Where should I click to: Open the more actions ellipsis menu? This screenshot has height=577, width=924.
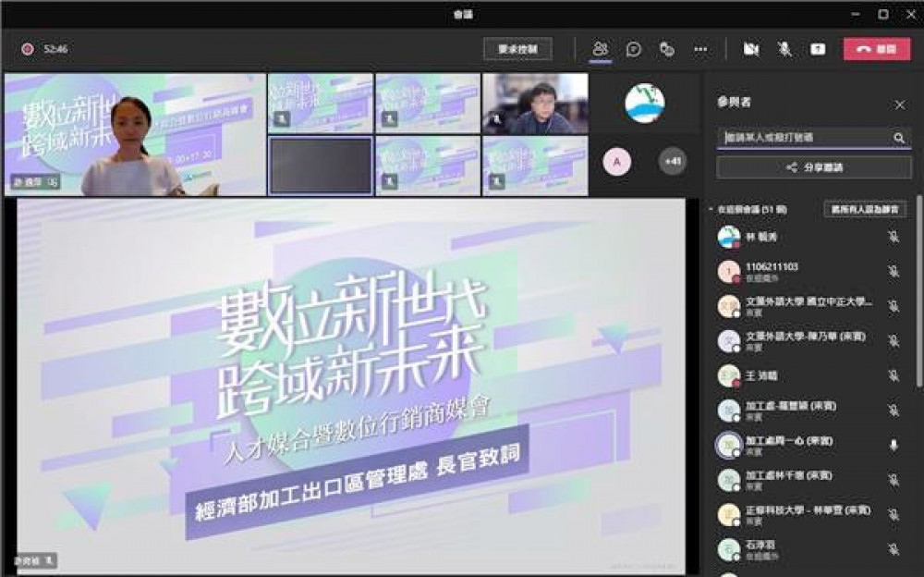click(x=700, y=49)
